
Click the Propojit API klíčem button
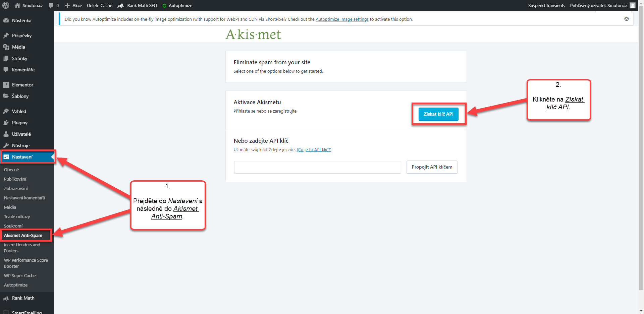click(432, 167)
